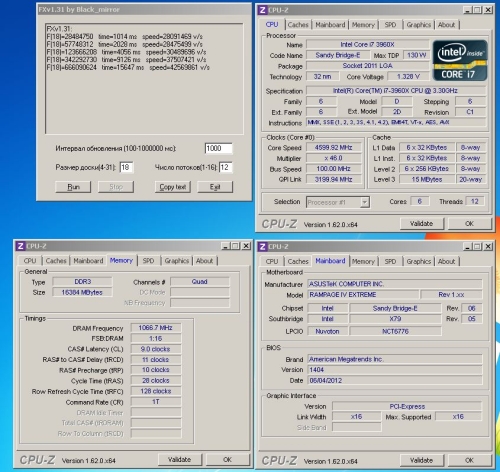500x472 pixels.
Task: Open SPD tab in Mainboard CPU-Z window
Action: click(390, 261)
